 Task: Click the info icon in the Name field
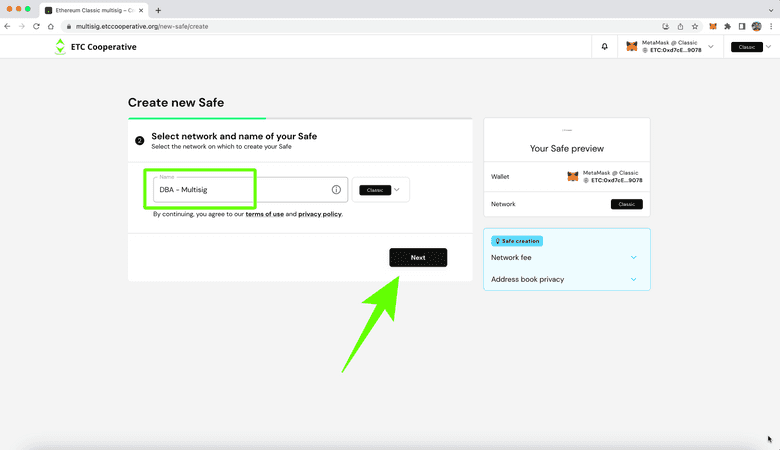(x=336, y=189)
